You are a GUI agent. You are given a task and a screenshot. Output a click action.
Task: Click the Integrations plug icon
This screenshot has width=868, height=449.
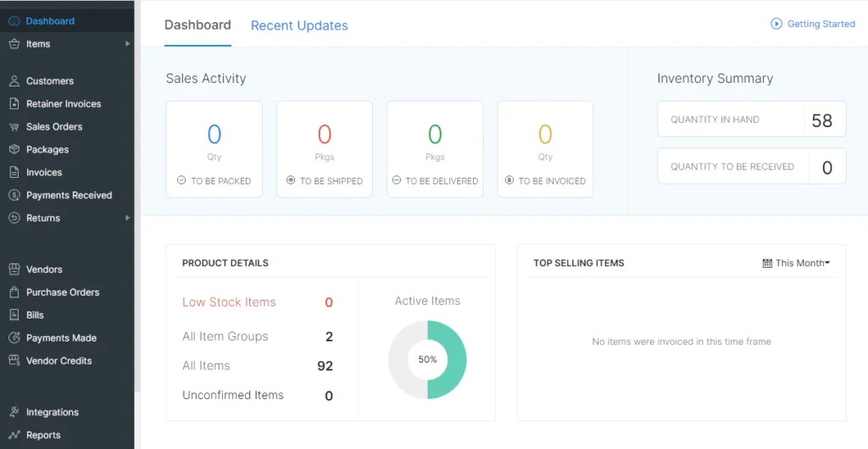[x=14, y=413]
